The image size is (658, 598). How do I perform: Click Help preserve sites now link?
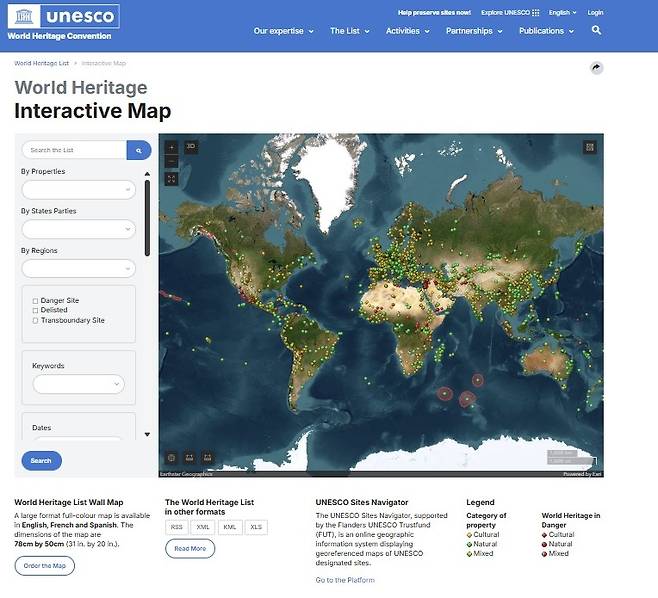pyautogui.click(x=434, y=13)
